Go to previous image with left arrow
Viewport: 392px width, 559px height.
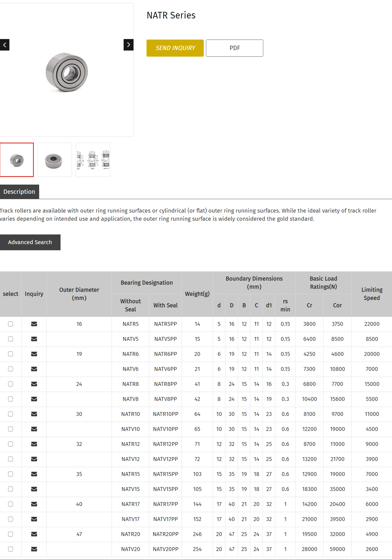click(x=5, y=45)
